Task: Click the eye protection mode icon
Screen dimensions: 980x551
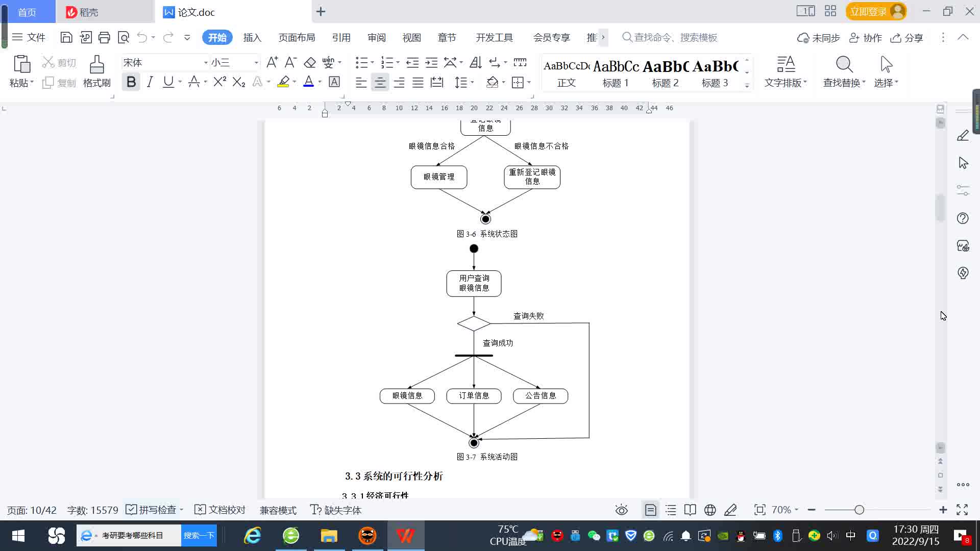Action: (x=621, y=510)
